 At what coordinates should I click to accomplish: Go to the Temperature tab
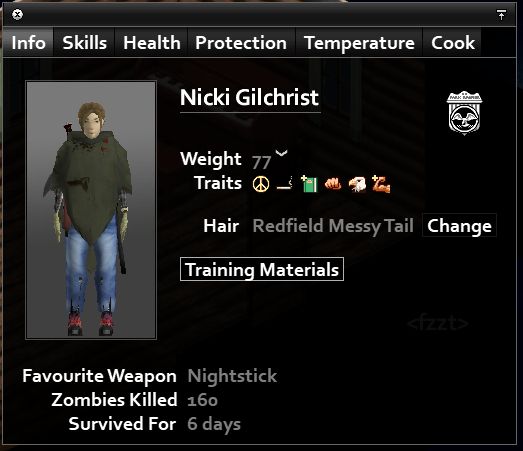coord(359,43)
